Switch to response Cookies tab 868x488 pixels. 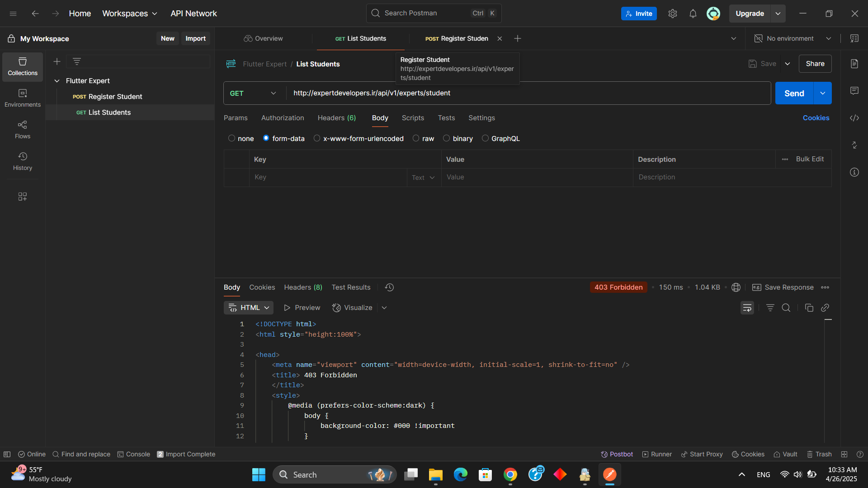click(x=262, y=287)
